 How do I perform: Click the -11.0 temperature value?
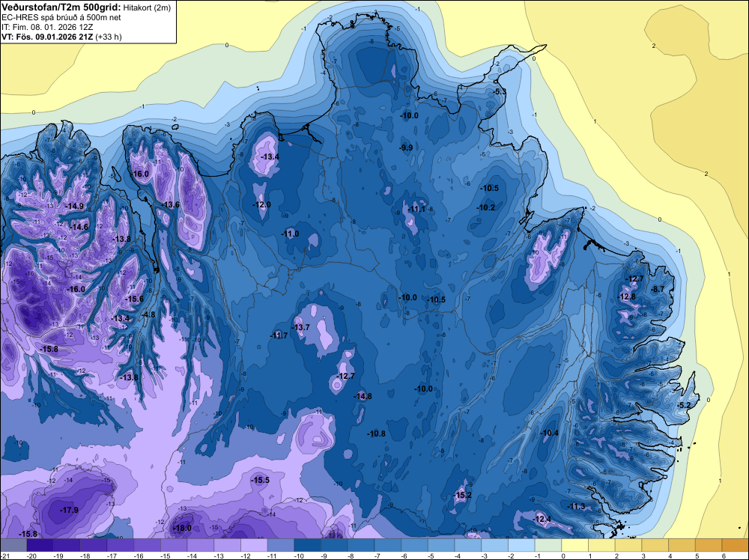coord(290,234)
